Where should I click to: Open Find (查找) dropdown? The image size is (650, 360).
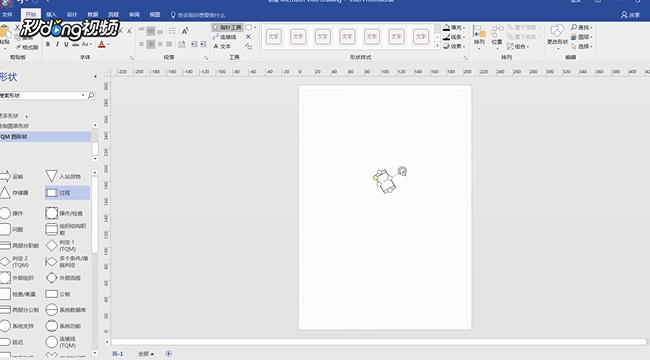[582, 27]
